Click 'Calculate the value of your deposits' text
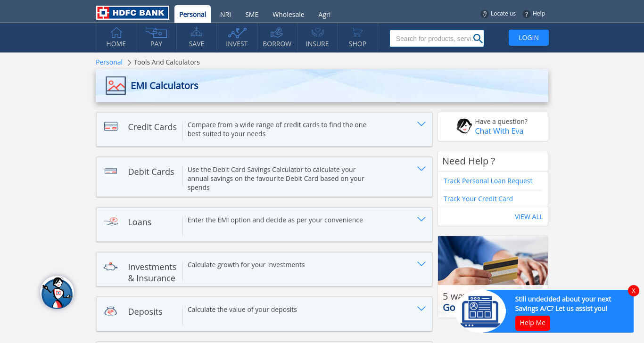The width and height of the screenshot is (644, 343). [242, 310]
